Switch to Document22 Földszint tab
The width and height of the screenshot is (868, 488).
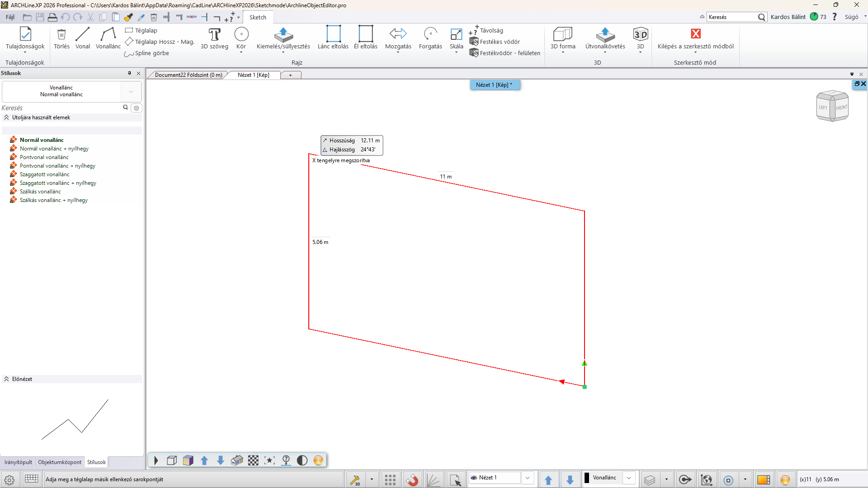tap(188, 75)
